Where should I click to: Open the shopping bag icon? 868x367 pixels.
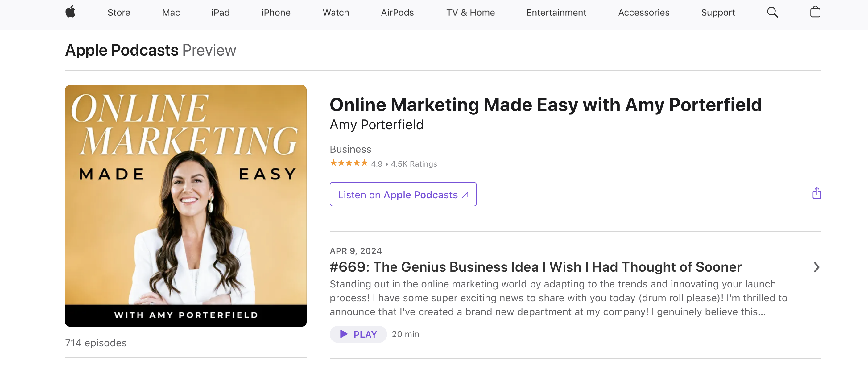[x=815, y=12]
